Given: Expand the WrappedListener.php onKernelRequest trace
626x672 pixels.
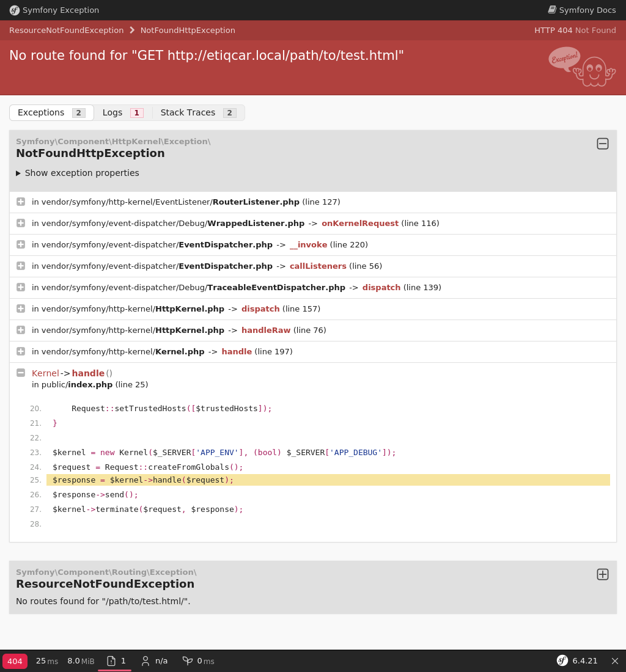Looking at the screenshot, I should 21,223.
